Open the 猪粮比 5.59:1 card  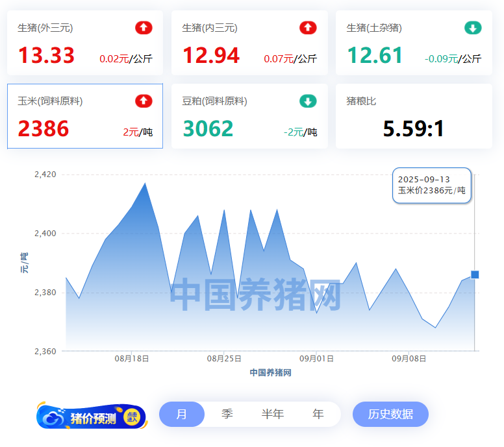point(414,116)
